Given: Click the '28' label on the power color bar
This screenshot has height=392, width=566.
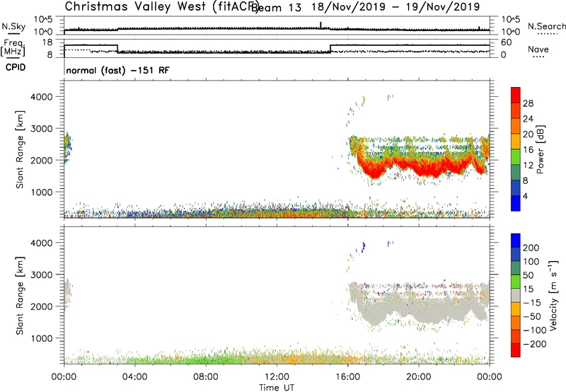Looking at the screenshot, I should click(x=528, y=103).
